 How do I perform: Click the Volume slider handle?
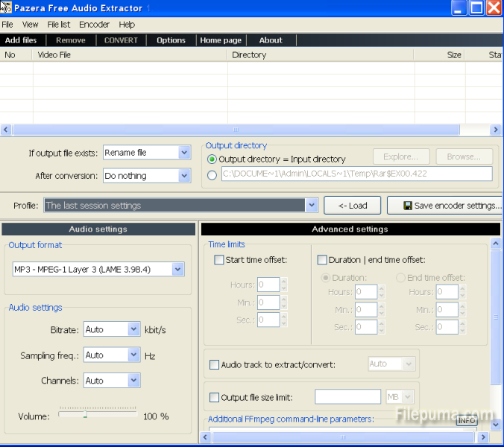click(x=85, y=416)
